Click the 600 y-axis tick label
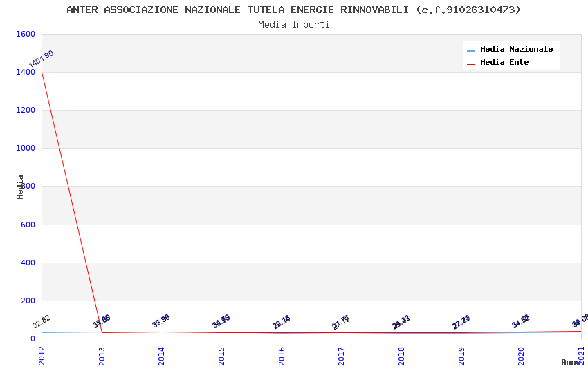588x380 pixels. point(28,225)
